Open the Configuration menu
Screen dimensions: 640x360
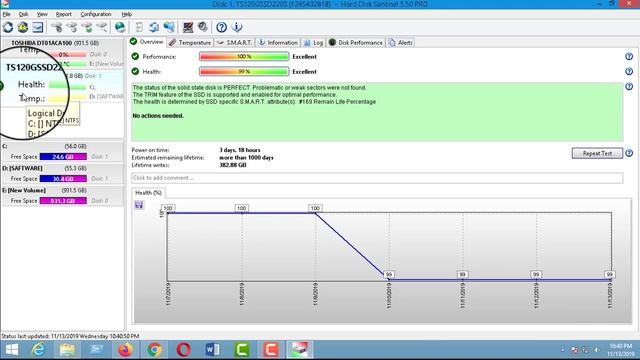96,14
